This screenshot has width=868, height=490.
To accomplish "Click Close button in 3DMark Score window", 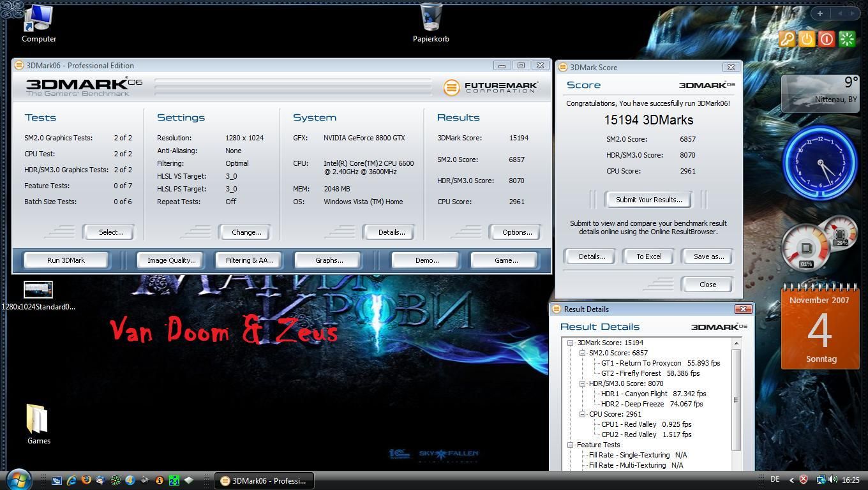I will 708,285.
